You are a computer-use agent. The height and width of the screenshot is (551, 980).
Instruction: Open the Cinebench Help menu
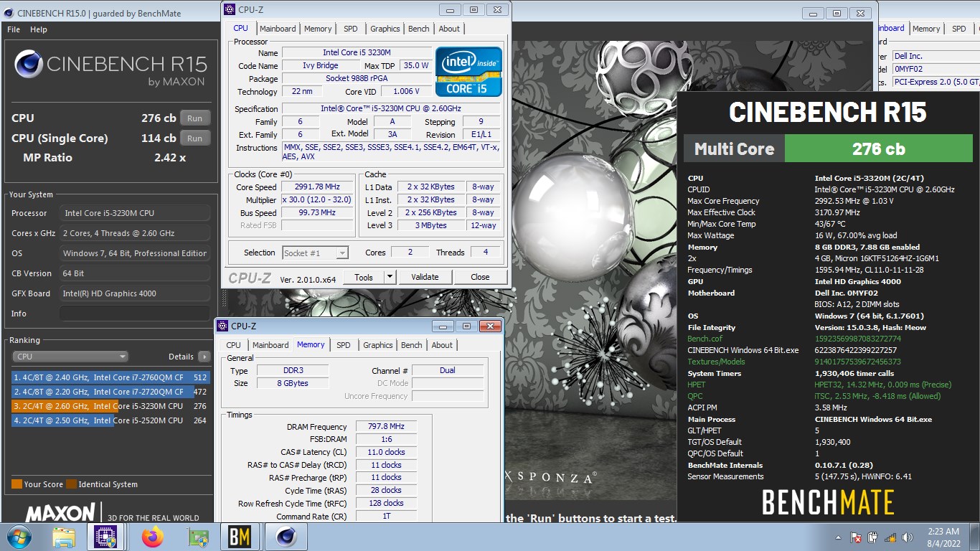[39, 29]
